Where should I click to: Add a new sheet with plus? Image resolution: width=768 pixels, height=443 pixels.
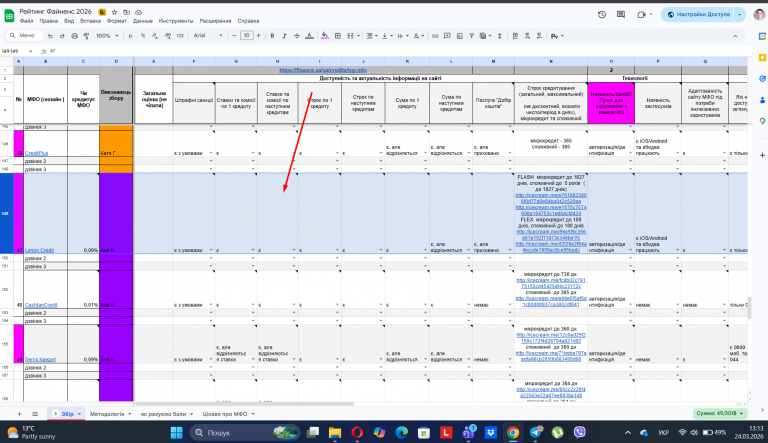(19, 414)
